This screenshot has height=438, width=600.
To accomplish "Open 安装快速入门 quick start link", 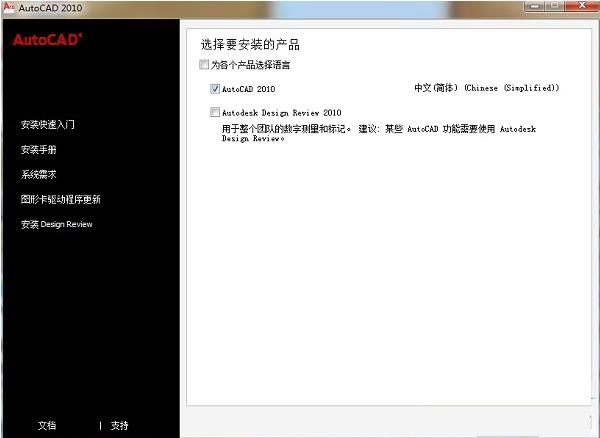I will [x=48, y=124].
